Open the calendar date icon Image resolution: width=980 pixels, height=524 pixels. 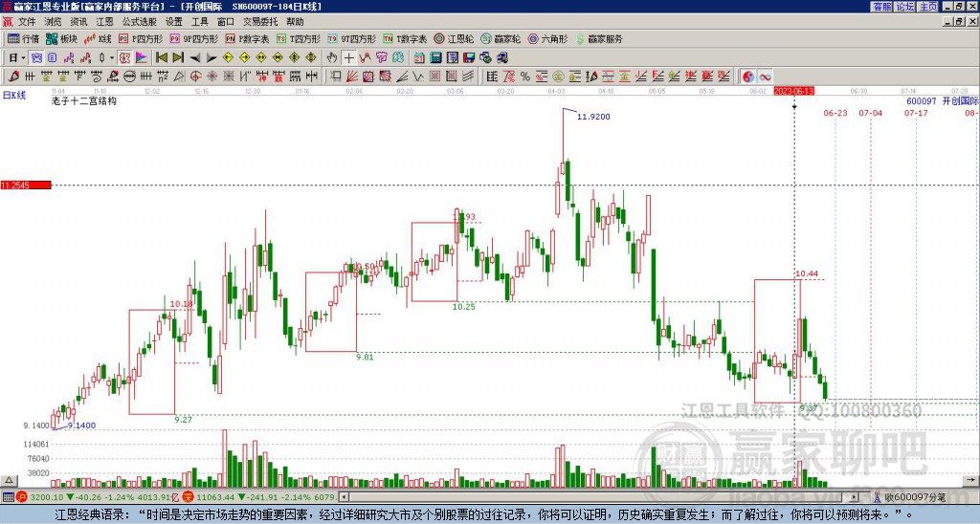click(419, 57)
